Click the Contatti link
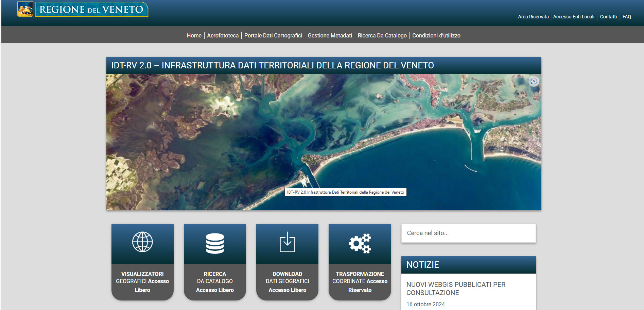 [608, 17]
